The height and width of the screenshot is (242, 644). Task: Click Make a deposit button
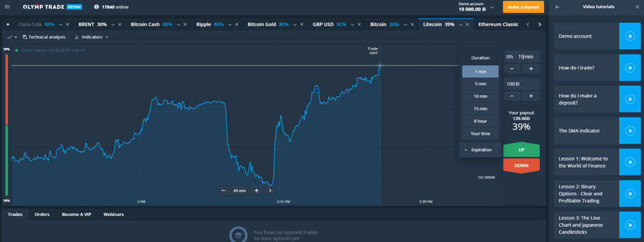(523, 7)
